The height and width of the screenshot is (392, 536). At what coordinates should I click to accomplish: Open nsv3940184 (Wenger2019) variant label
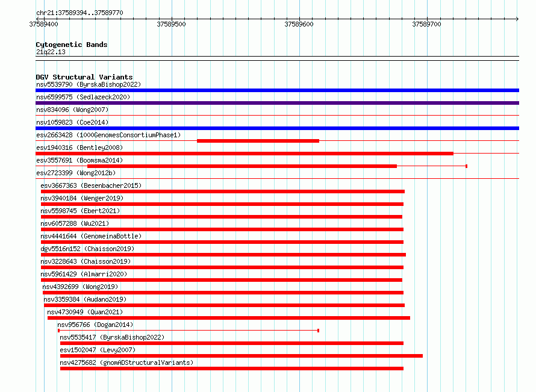coord(82,198)
